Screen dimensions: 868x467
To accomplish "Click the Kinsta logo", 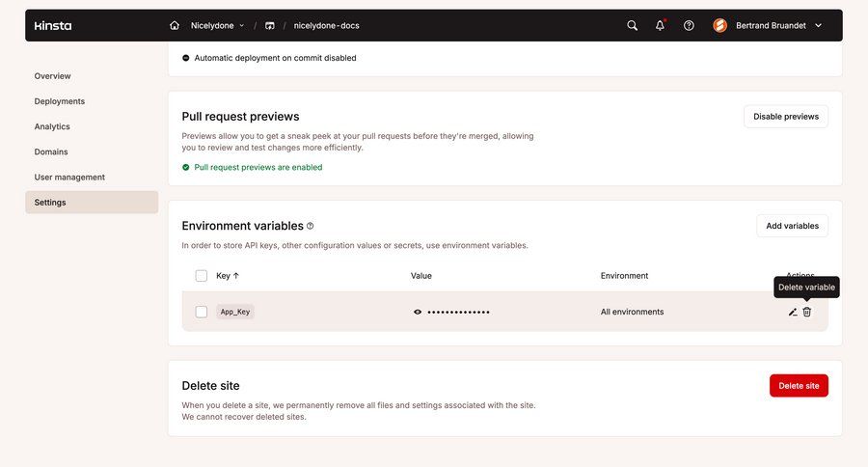I will (53, 25).
